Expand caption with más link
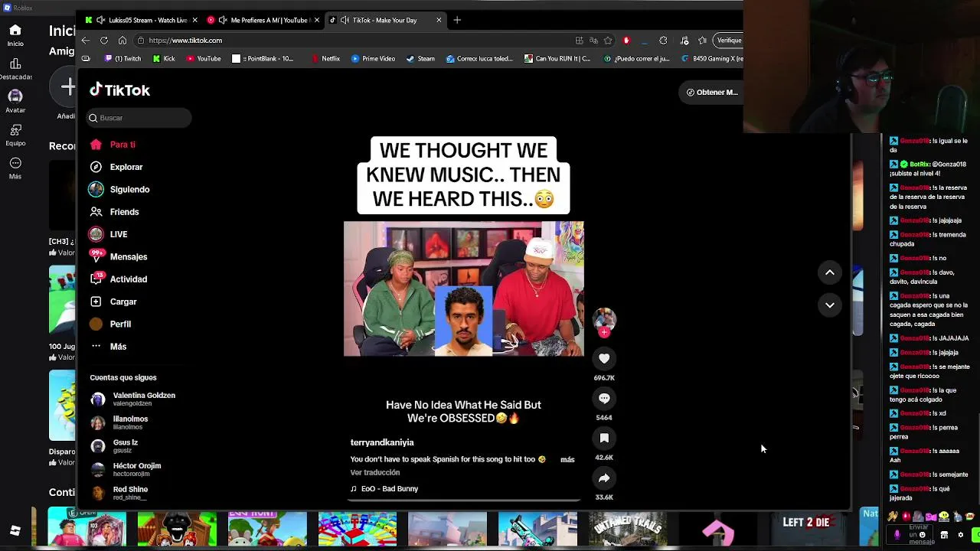Screen dimensions: 980x551 [x=567, y=460]
